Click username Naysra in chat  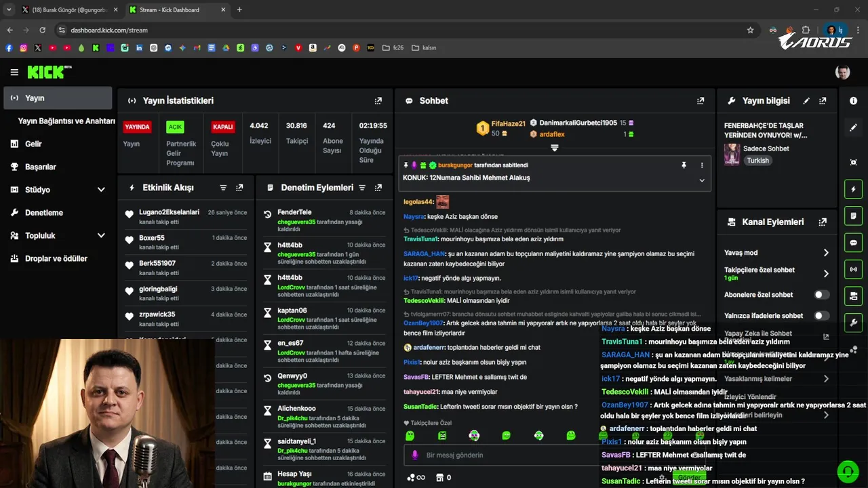414,217
